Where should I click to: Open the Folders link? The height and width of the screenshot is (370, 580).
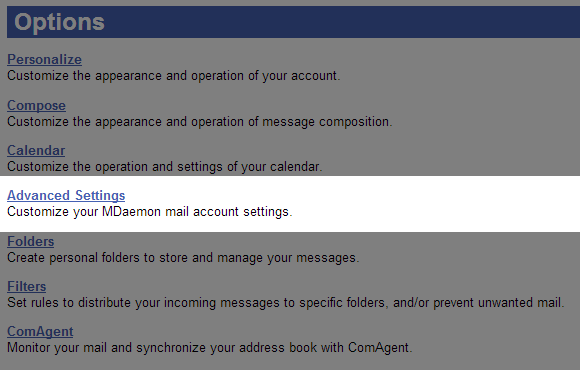click(x=31, y=242)
